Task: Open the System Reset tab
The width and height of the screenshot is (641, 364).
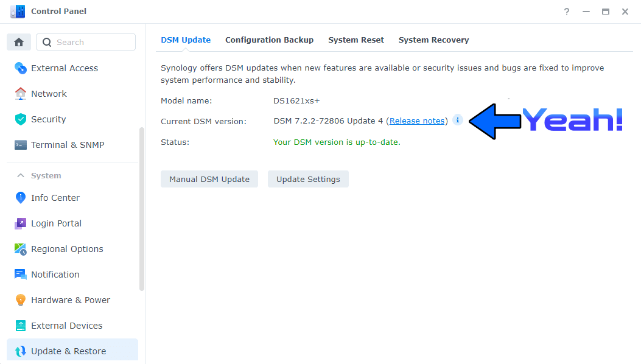Action: pyautogui.click(x=356, y=40)
